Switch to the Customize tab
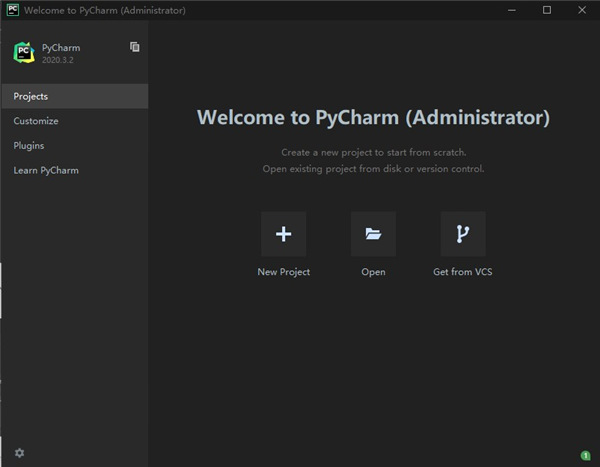This screenshot has width=600, height=467. click(x=36, y=121)
